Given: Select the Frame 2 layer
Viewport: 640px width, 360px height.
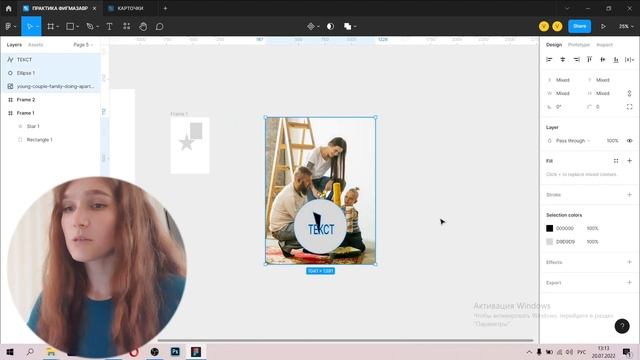Looking at the screenshot, I should point(51,100).
